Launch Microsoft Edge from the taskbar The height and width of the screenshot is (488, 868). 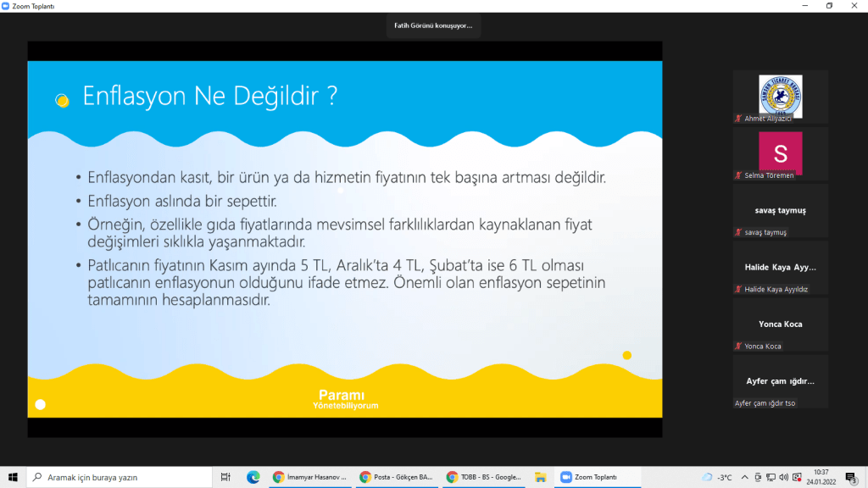pos(253,477)
